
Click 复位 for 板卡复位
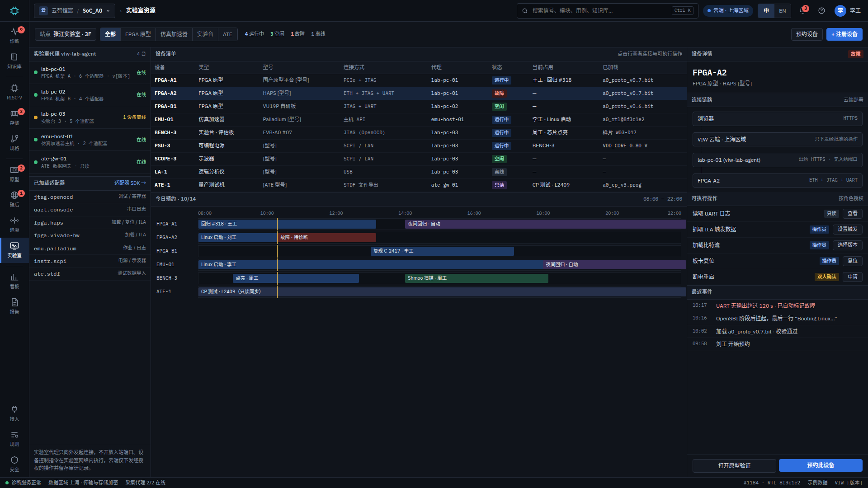(853, 261)
